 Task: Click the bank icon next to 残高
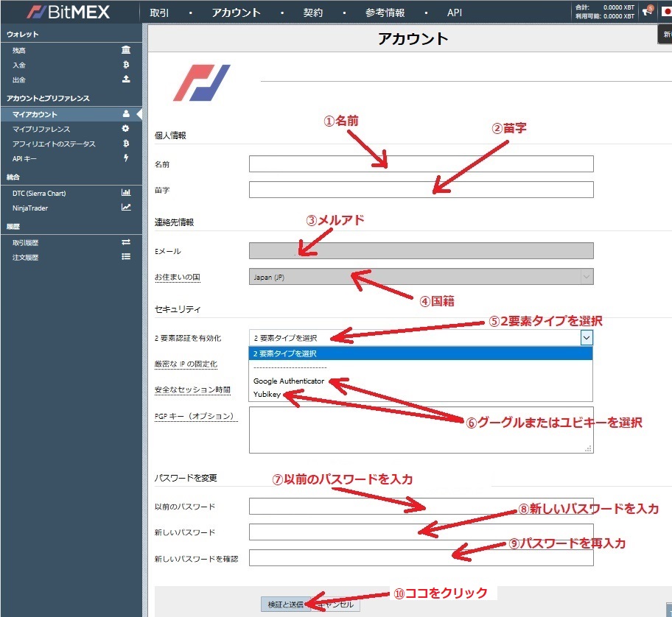coord(125,49)
